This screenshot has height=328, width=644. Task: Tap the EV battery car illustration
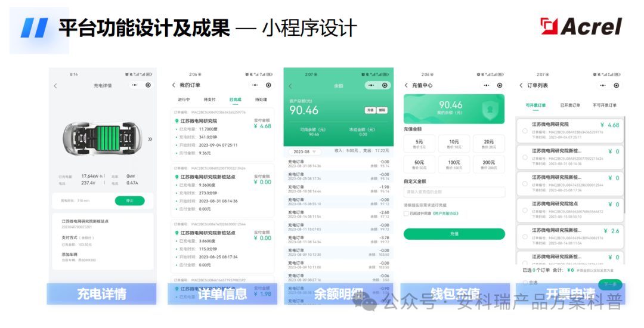pyautogui.click(x=102, y=139)
